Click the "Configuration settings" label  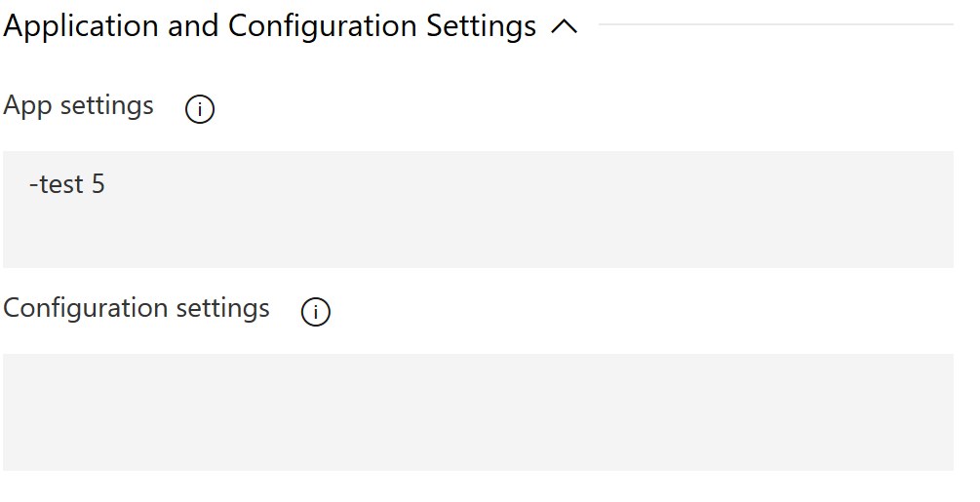click(137, 308)
